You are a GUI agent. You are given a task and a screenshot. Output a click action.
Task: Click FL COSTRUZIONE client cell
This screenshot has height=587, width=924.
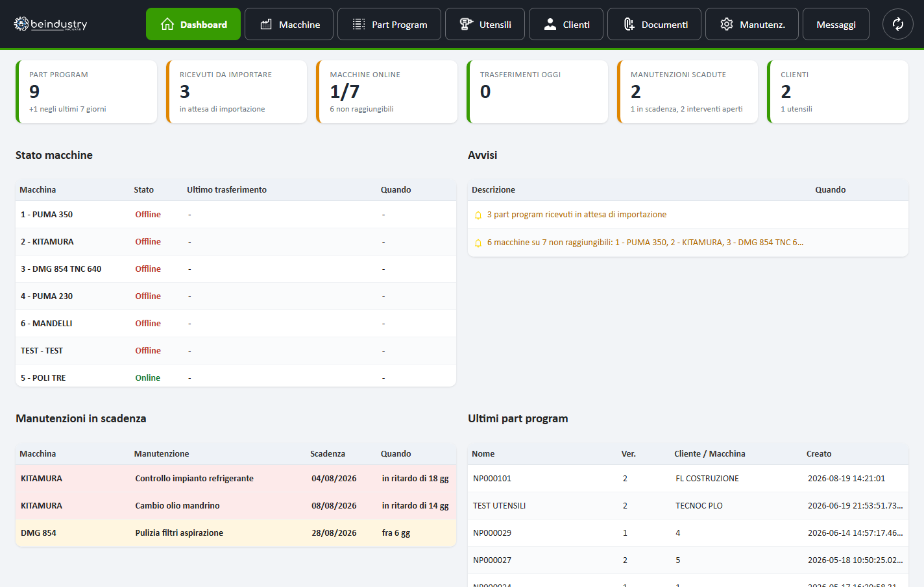(x=707, y=478)
